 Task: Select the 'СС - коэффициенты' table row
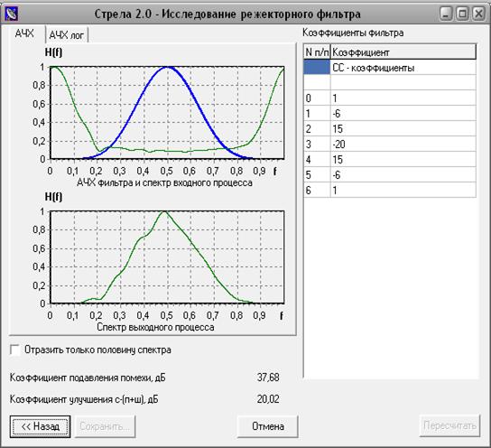(390, 68)
